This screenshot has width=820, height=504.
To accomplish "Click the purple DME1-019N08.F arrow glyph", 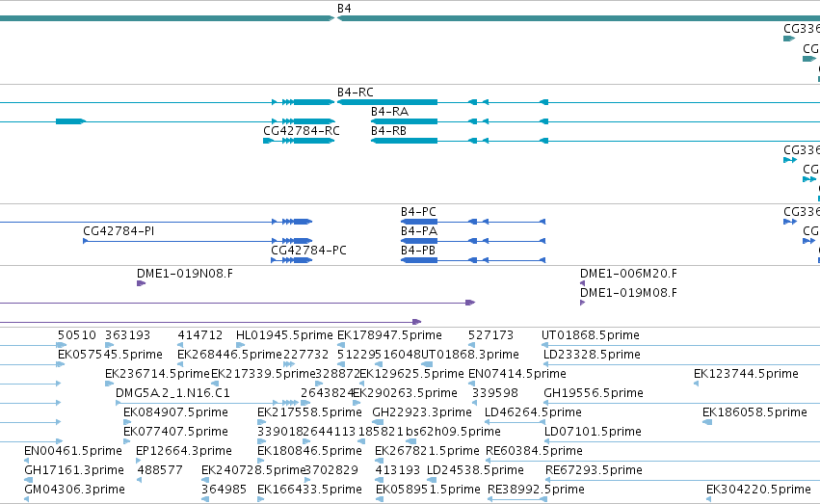I will click(142, 283).
